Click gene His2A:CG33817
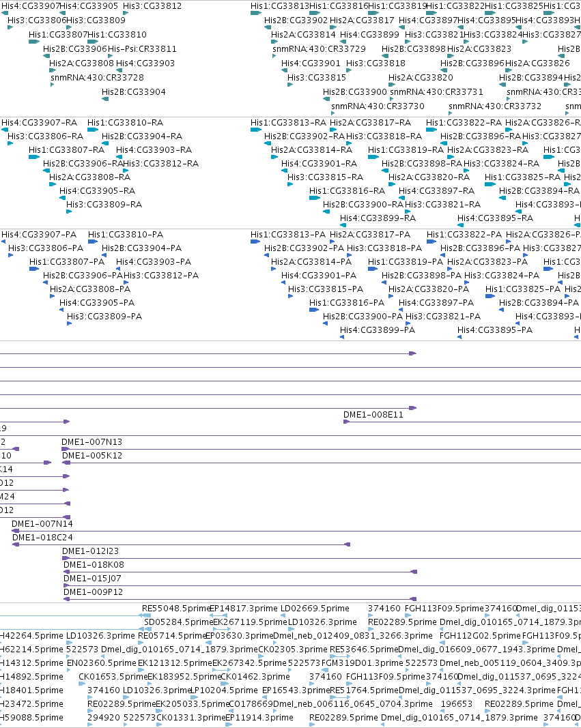 pos(362,20)
